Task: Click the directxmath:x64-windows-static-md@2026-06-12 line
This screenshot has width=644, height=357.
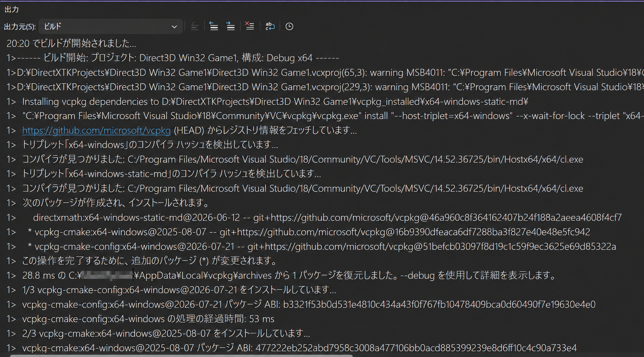Action: (x=314, y=217)
